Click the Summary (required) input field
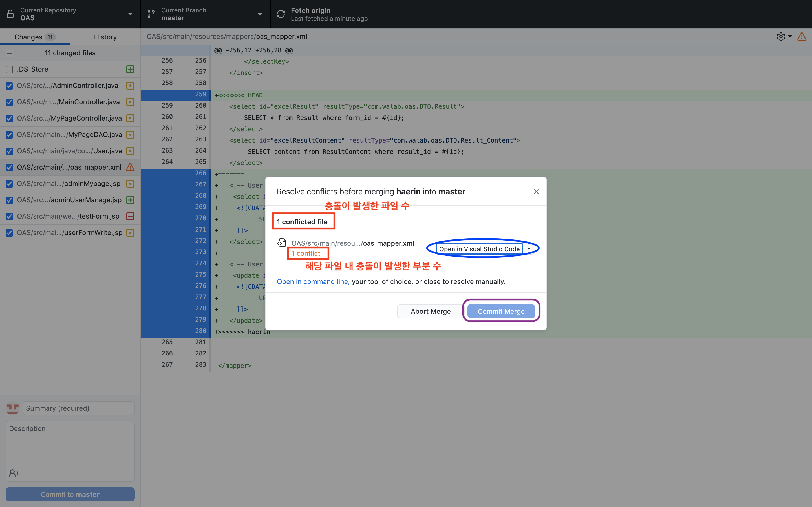The width and height of the screenshot is (812, 507). point(78,408)
